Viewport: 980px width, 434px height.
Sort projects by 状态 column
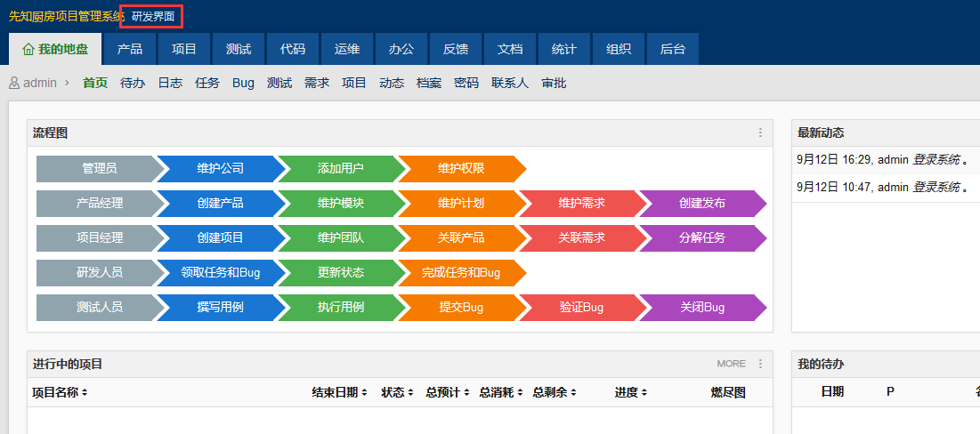(397, 392)
